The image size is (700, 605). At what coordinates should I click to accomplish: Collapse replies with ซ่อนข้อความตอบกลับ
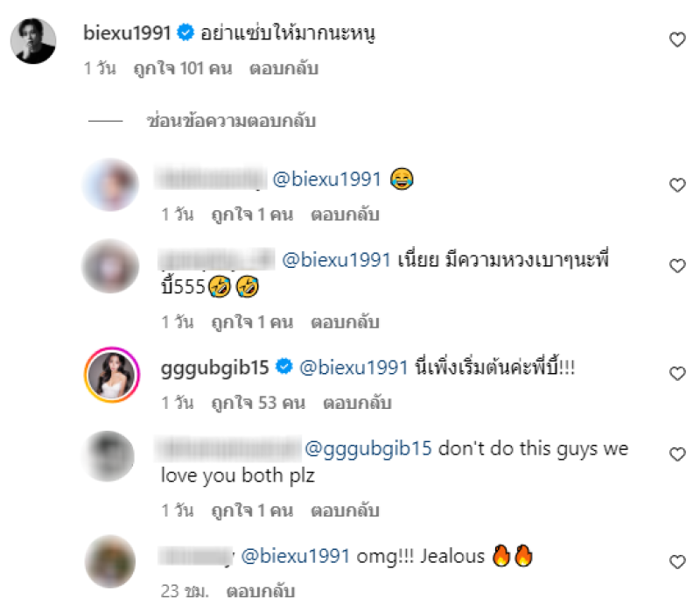[231, 121]
